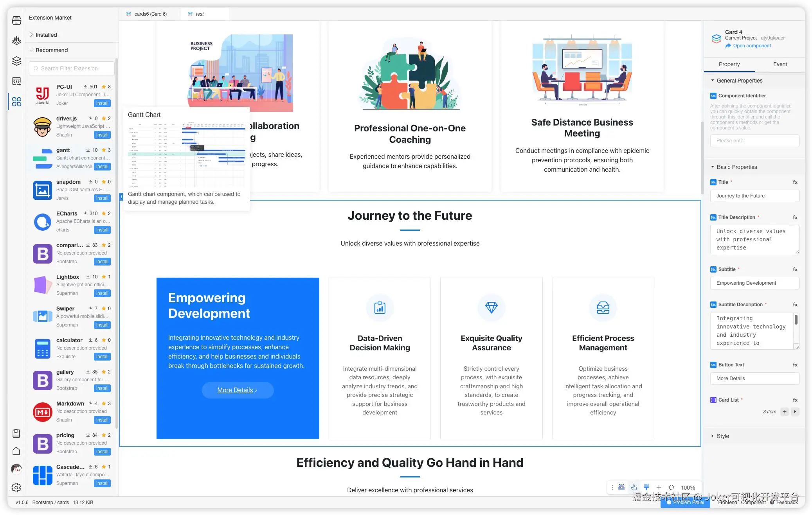Click the home icon in left sidebar
Screen dimensions: 812x515
[16, 451]
